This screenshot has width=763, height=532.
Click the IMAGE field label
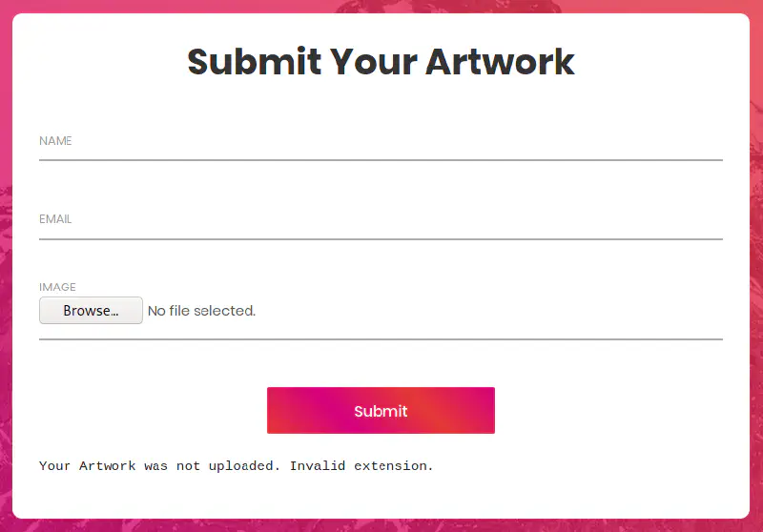pos(57,287)
